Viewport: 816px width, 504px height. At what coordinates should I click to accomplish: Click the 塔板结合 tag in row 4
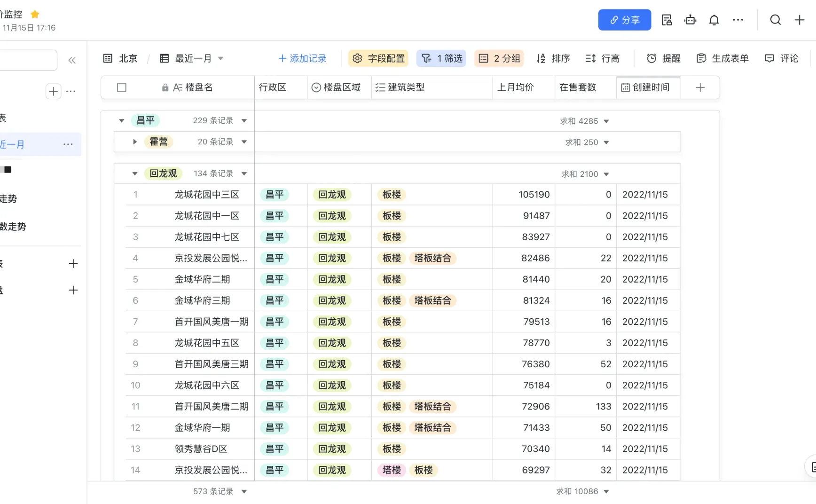tap(432, 258)
